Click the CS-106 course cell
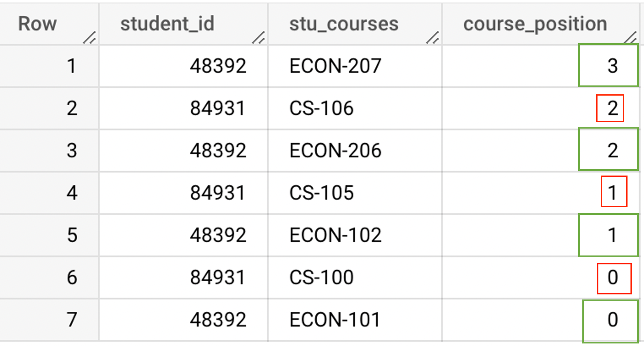This screenshot has width=644, height=346. [x=321, y=108]
